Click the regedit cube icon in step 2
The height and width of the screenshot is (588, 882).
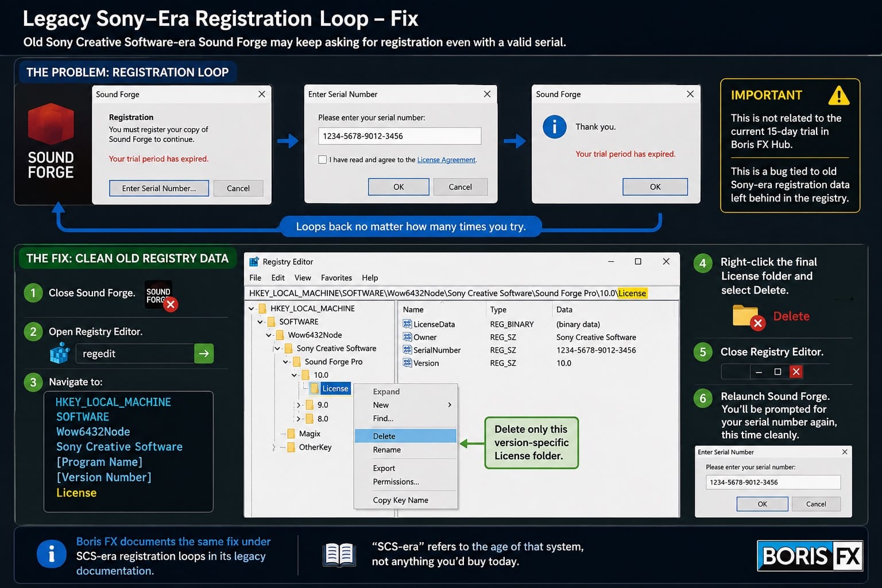pyautogui.click(x=60, y=353)
